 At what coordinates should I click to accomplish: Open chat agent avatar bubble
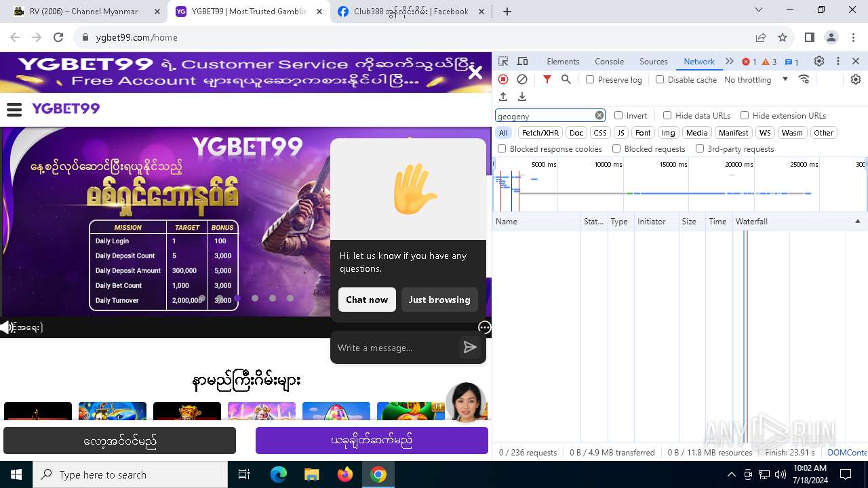point(466,403)
